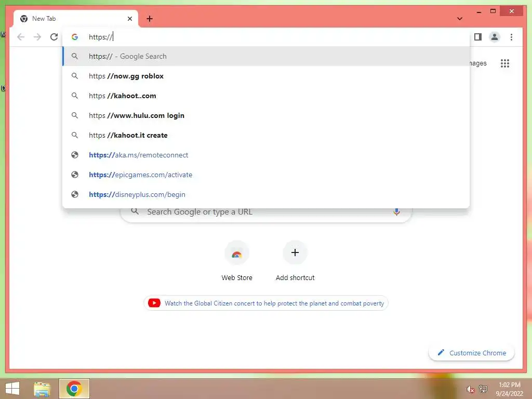Image resolution: width=532 pixels, height=399 pixels.
Task: Select the 'https:// - Google Search' suggestion
Action: pyautogui.click(x=266, y=56)
